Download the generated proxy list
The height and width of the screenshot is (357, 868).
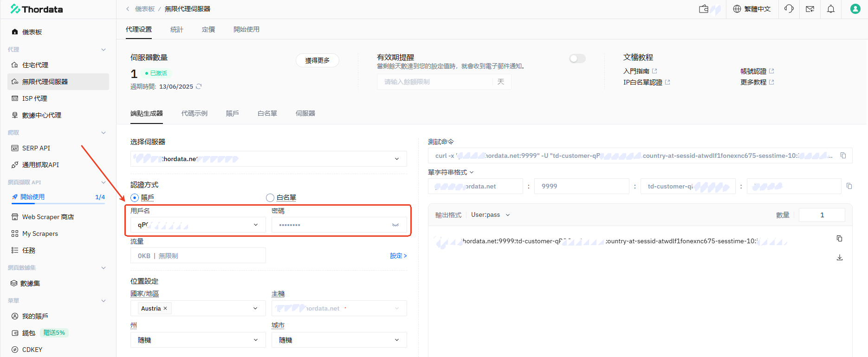839,257
